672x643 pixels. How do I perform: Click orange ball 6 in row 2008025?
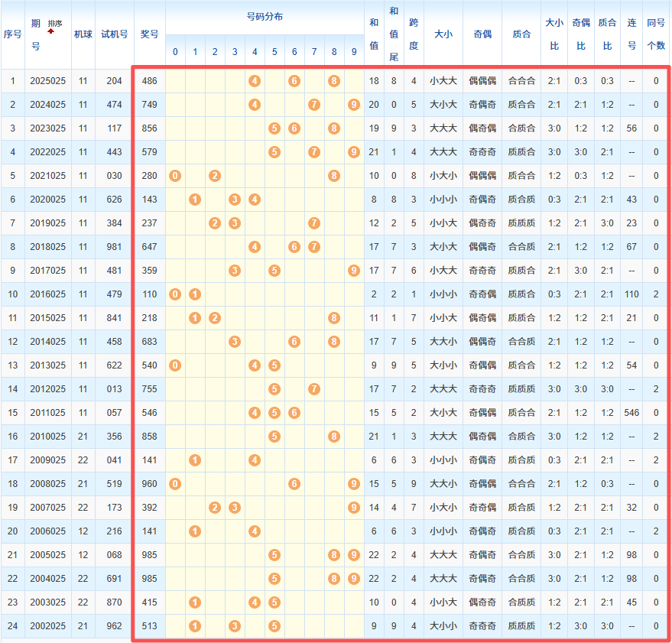pyautogui.click(x=294, y=484)
